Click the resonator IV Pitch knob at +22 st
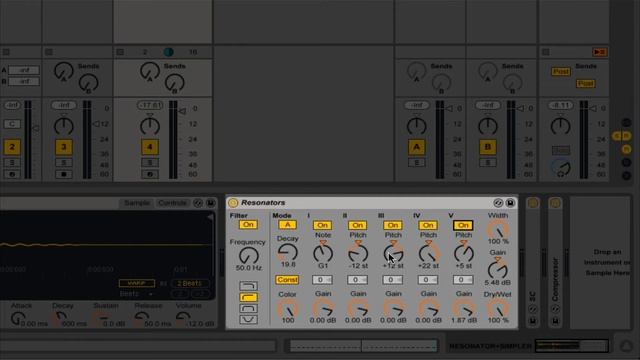Image resolution: width=640 pixels, height=360 pixels. (428, 253)
